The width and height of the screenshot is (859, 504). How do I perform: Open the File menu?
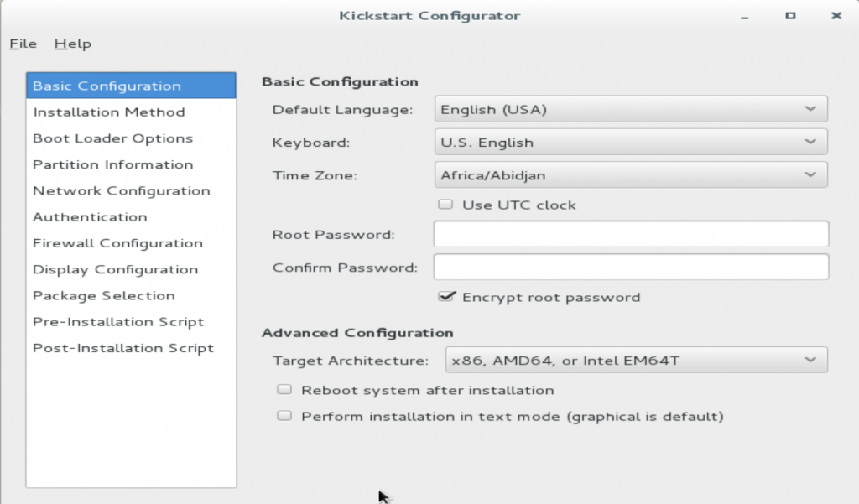point(23,44)
